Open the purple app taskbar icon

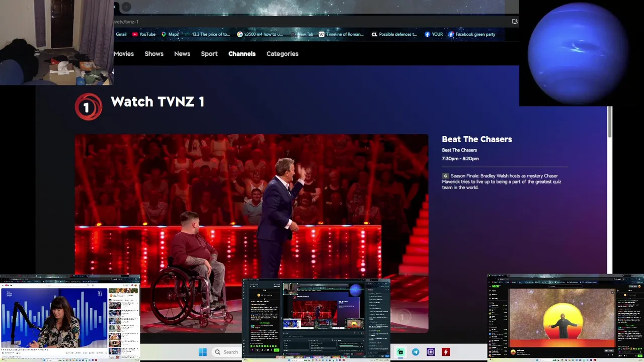click(431, 352)
